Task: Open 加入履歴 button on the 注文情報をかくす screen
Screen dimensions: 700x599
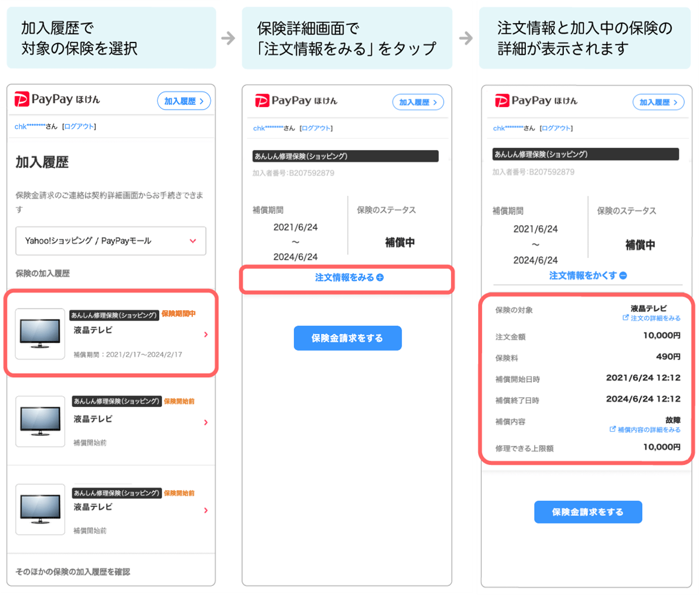Action: coord(658,102)
